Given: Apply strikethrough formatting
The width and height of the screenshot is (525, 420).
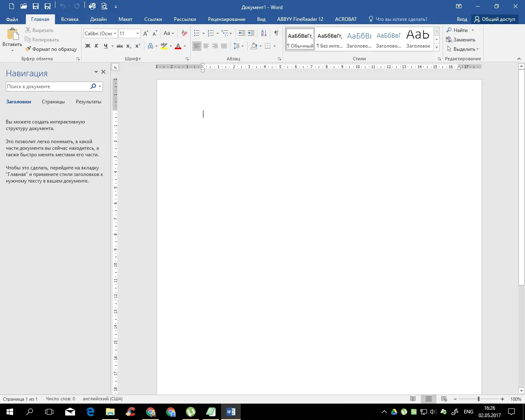Looking at the screenshot, I should coord(120,46).
